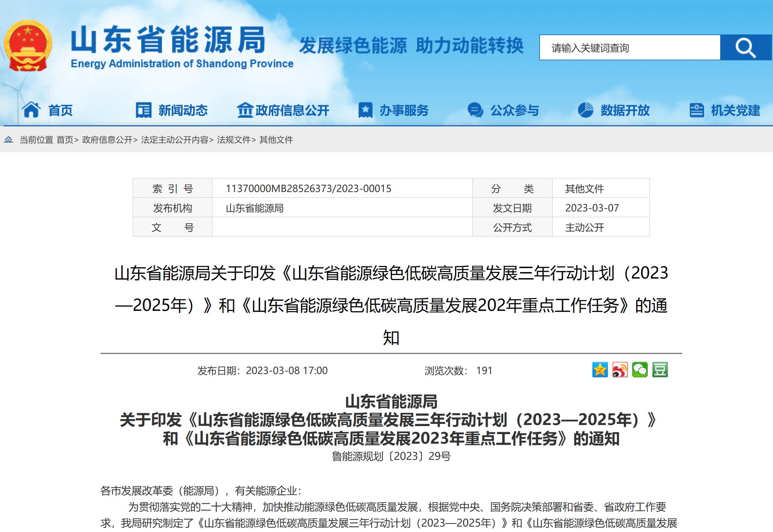Click the 公开方式 value 主动公开
The height and width of the screenshot is (532, 773).
click(x=585, y=227)
